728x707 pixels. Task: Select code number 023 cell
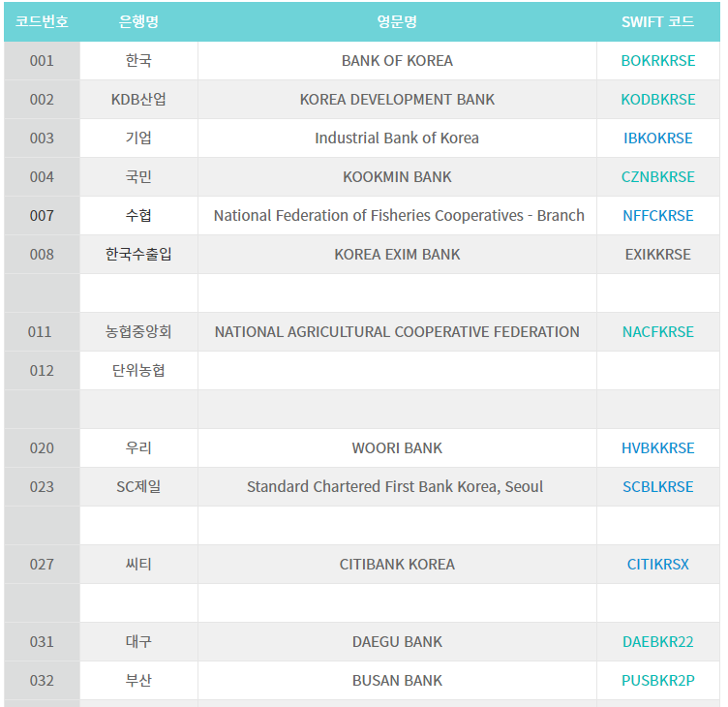tap(42, 487)
